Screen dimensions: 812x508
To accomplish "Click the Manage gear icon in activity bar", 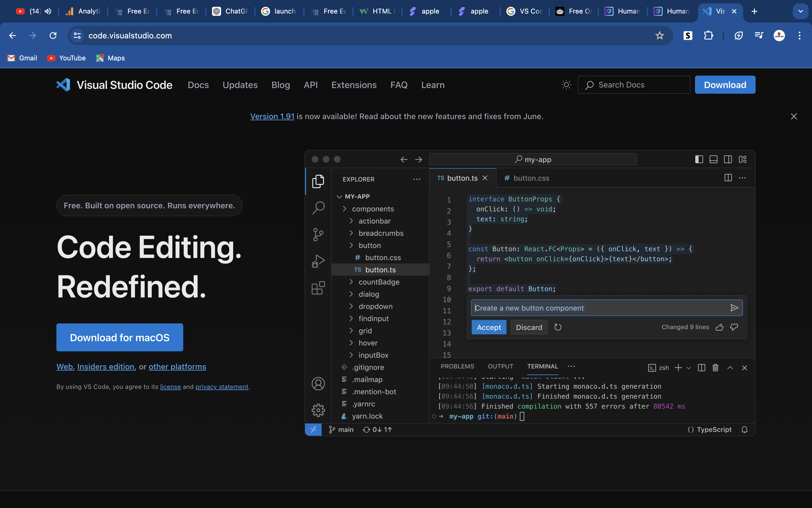I will pos(318,410).
